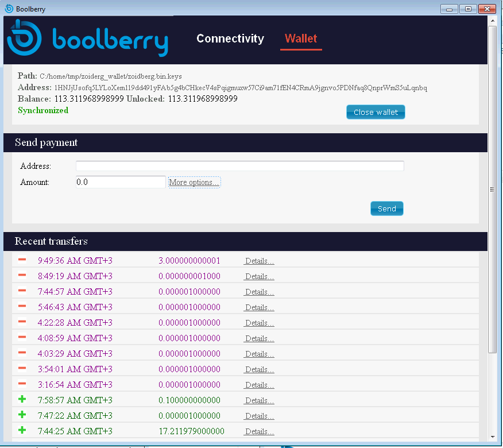Image resolution: width=503 pixels, height=448 pixels.
Task: Open Details for 7:44:57 AM transfer
Action: (259, 292)
